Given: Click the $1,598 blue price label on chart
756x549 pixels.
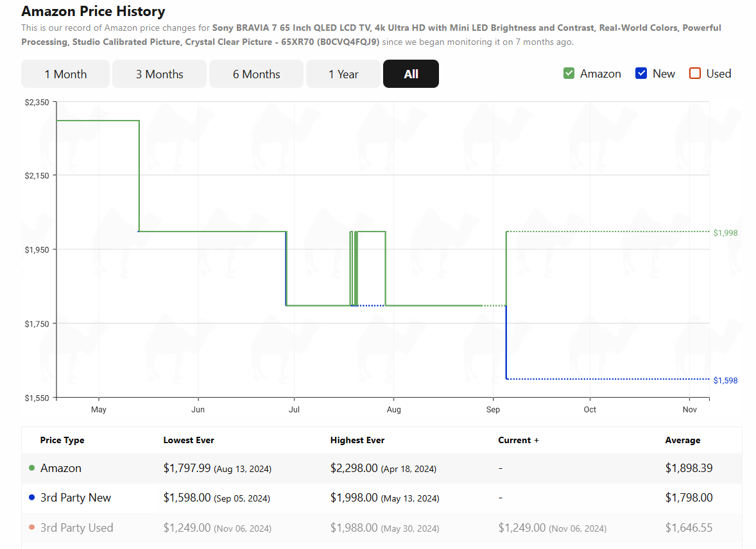Looking at the screenshot, I should 725,380.
